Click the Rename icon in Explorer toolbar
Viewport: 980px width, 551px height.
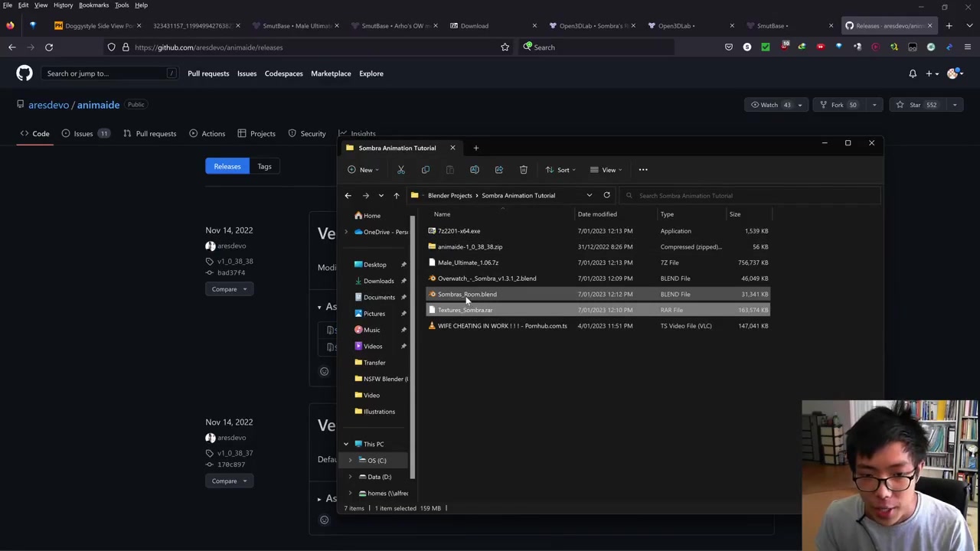click(x=474, y=170)
